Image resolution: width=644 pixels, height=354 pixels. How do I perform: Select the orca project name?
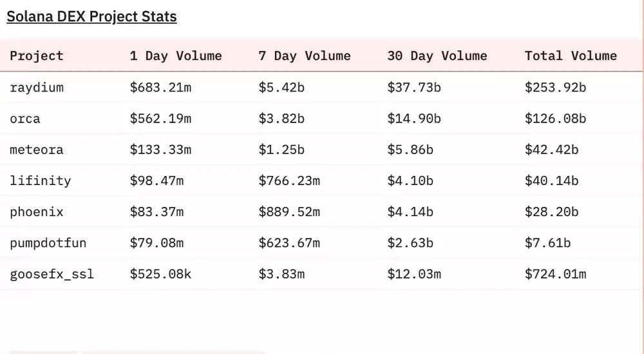[x=25, y=119]
